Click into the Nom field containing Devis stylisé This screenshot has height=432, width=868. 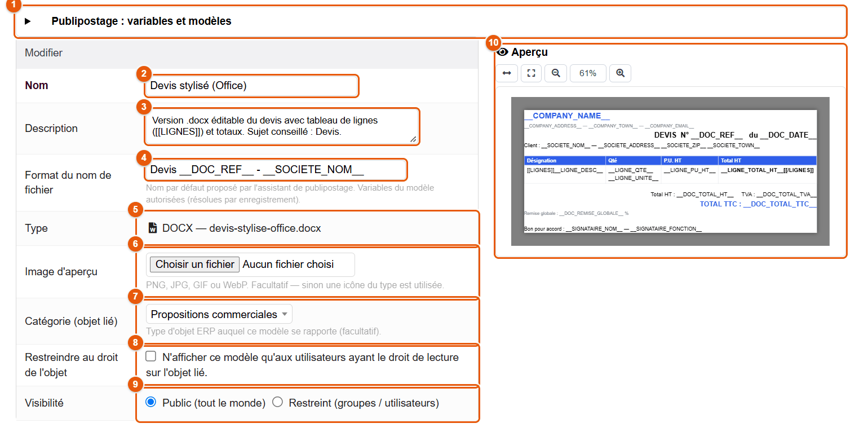tap(251, 86)
